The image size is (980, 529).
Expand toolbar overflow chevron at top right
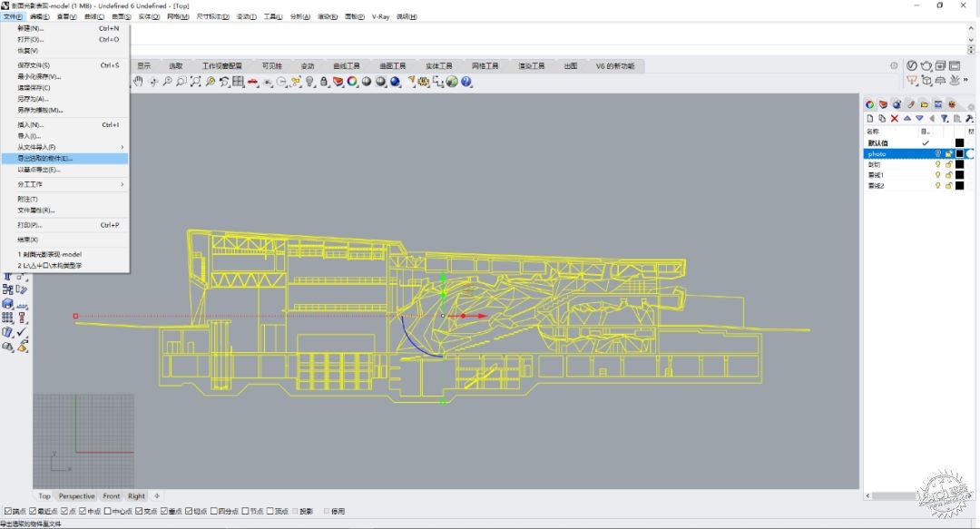pyautogui.click(x=966, y=80)
